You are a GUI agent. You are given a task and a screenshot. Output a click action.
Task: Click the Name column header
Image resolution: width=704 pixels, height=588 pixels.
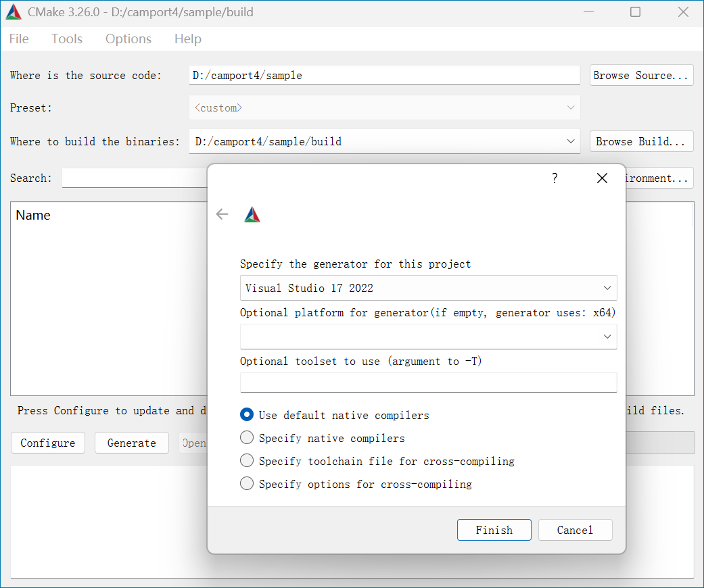click(32, 216)
